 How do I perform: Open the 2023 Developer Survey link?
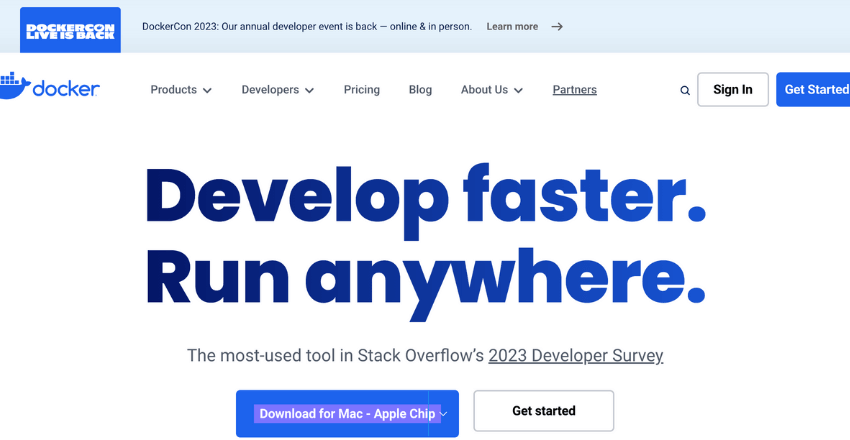click(576, 355)
